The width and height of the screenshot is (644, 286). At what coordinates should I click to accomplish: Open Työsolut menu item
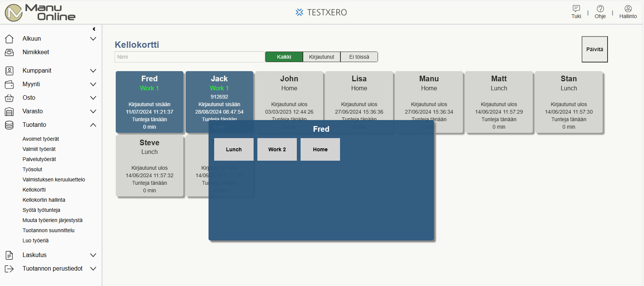pyautogui.click(x=32, y=169)
